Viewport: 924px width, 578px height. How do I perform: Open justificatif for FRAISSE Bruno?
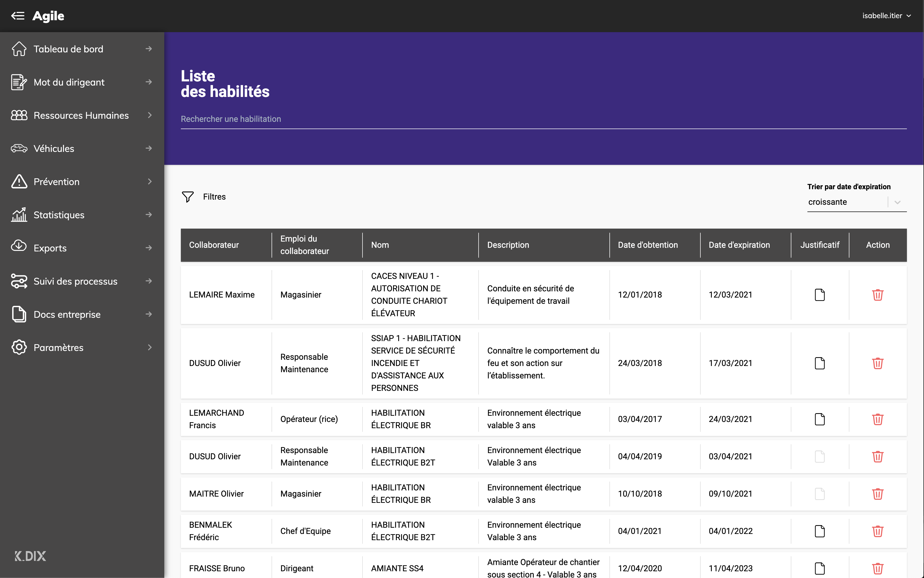(x=820, y=568)
